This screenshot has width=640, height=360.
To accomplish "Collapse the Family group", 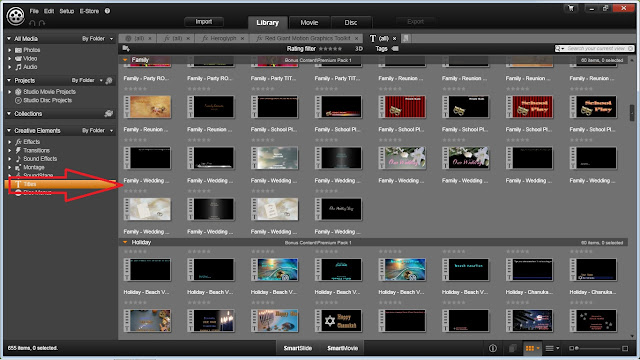I will coord(125,60).
